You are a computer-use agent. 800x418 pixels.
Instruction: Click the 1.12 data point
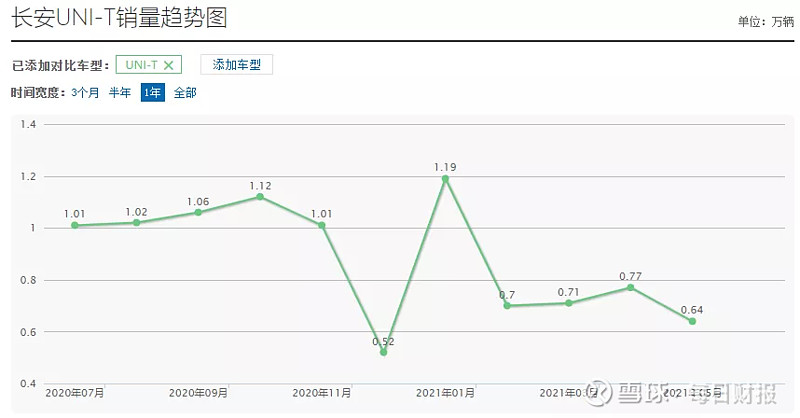point(260,196)
